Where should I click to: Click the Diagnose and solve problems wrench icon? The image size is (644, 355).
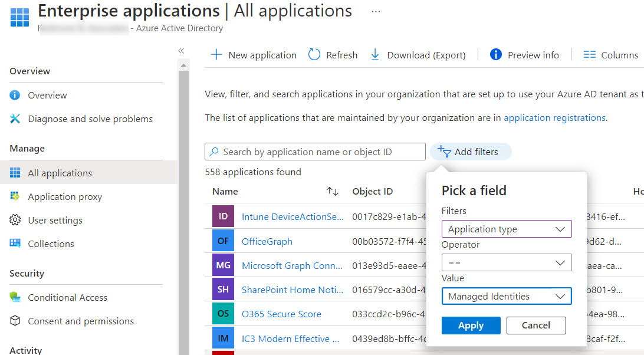point(15,119)
